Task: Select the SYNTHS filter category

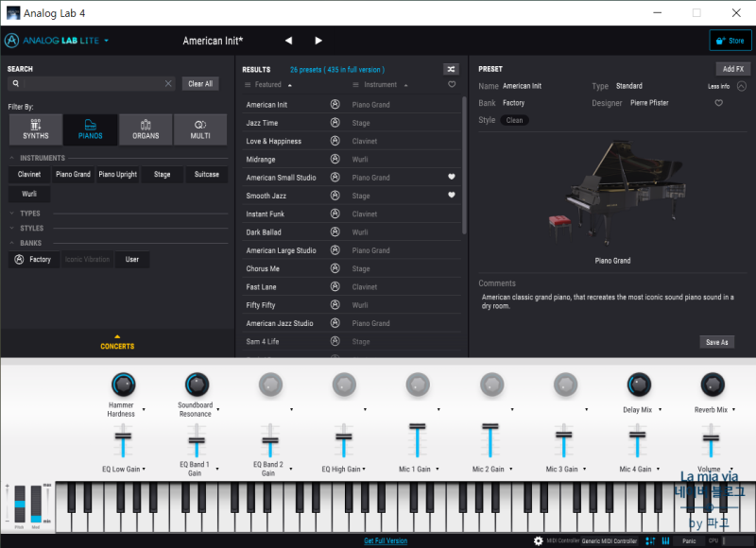Action: coord(36,129)
